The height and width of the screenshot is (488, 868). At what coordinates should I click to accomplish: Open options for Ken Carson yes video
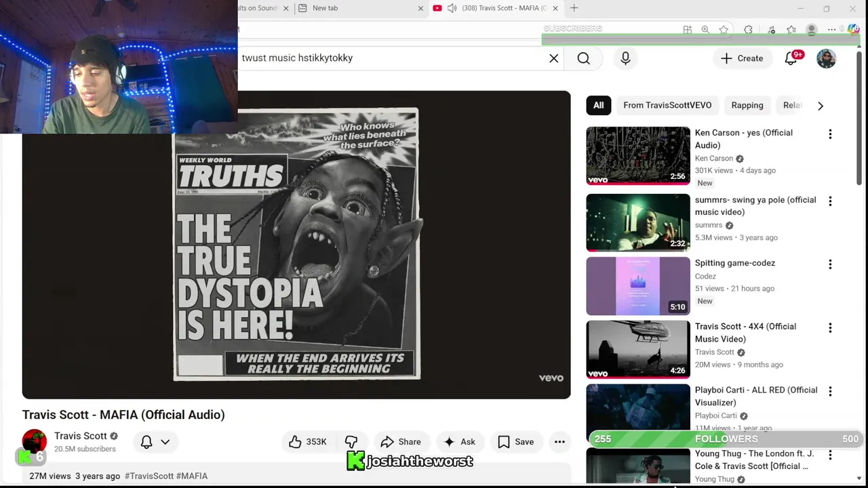tap(830, 134)
